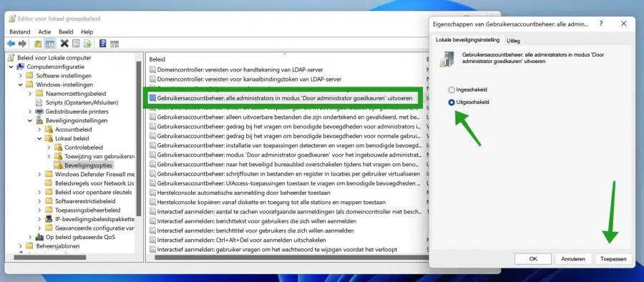Expand the Controlebeleid node

49,147
